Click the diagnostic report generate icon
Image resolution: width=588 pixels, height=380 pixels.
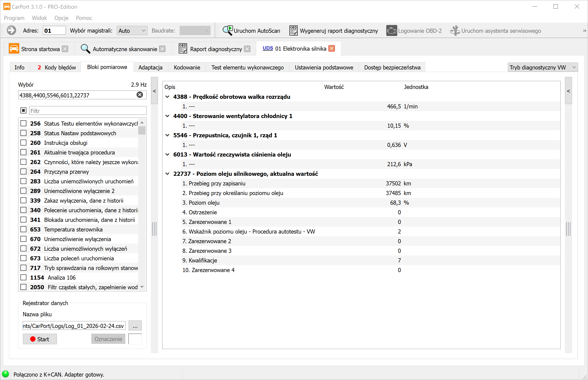[293, 31]
